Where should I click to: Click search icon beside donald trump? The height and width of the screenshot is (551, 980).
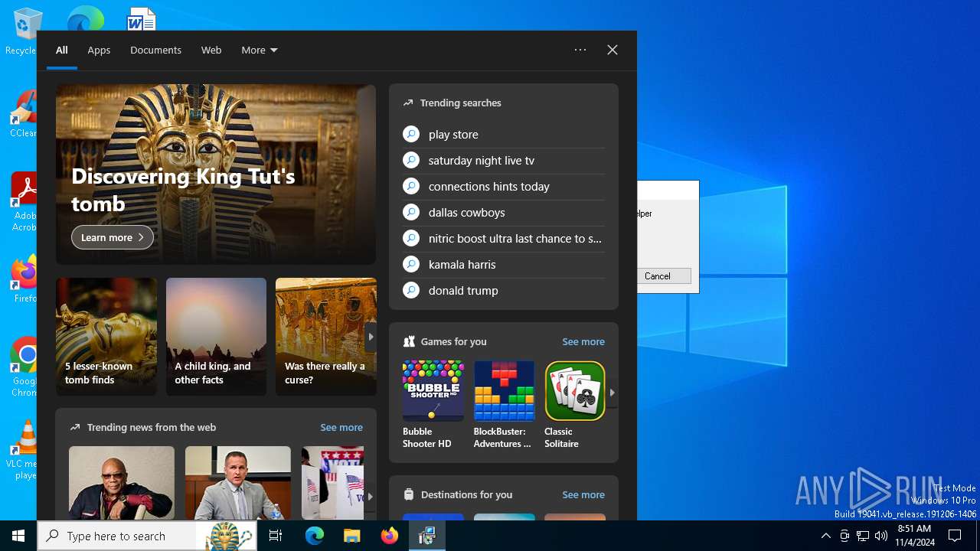(x=411, y=291)
